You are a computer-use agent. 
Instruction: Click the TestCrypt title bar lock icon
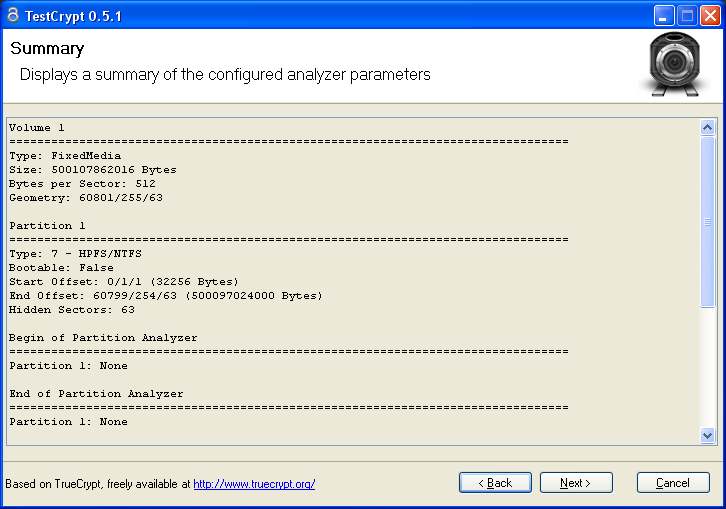[x=13, y=15]
